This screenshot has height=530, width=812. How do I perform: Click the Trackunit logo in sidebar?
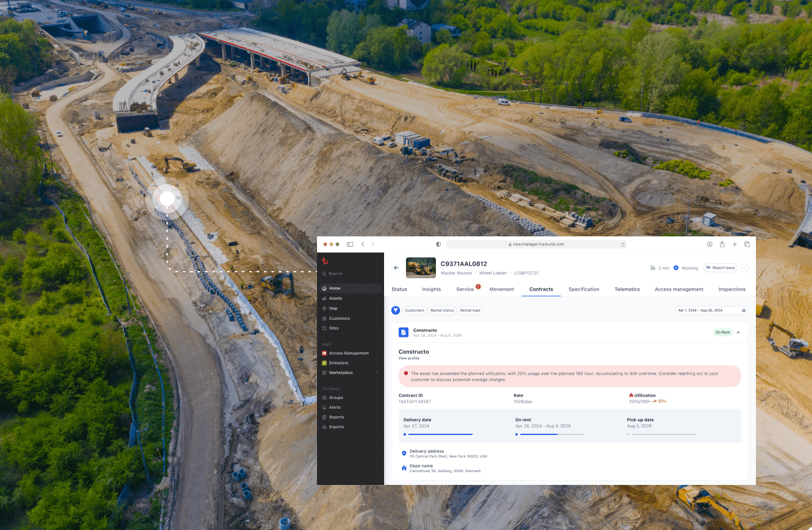(x=325, y=261)
